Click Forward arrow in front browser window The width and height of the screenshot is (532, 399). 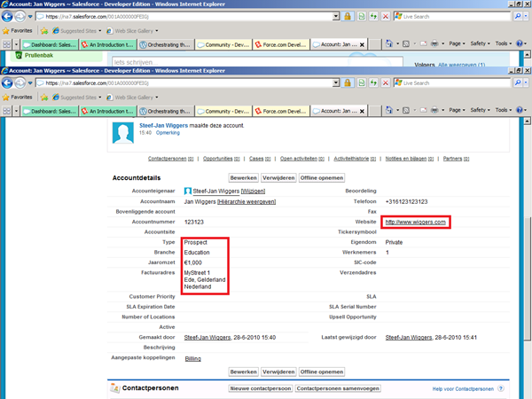[20, 83]
